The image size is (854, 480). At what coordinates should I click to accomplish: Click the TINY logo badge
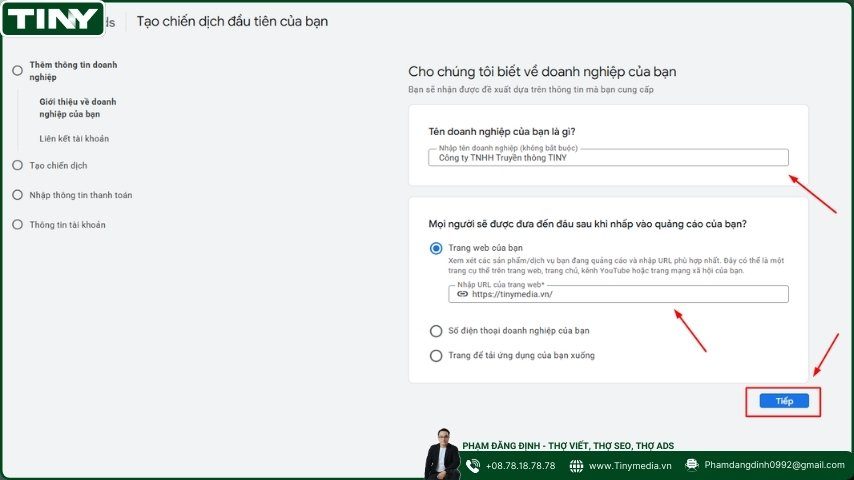pyautogui.click(x=53, y=18)
